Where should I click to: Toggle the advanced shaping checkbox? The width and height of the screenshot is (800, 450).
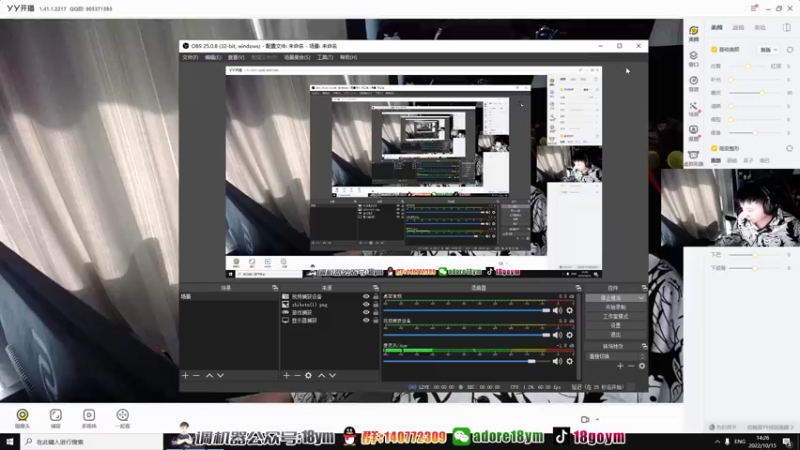[714, 148]
